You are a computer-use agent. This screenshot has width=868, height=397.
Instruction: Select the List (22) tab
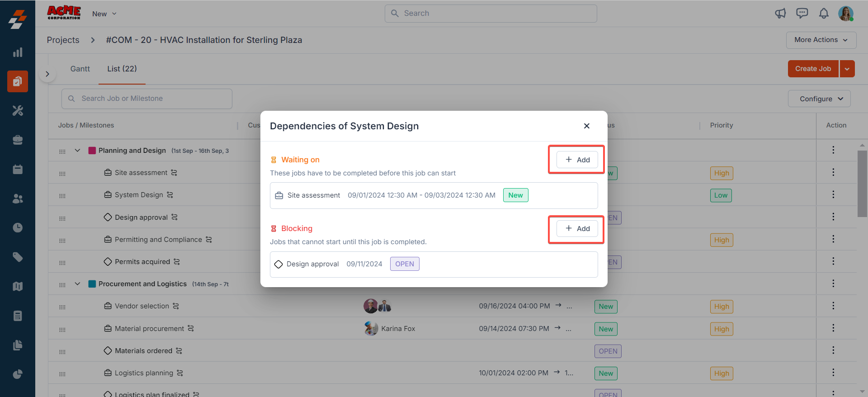[x=122, y=69]
